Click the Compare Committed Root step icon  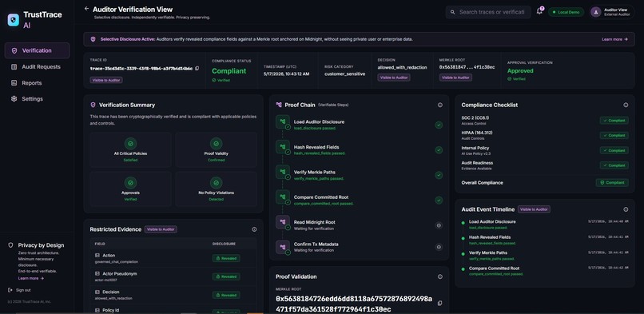tap(283, 197)
